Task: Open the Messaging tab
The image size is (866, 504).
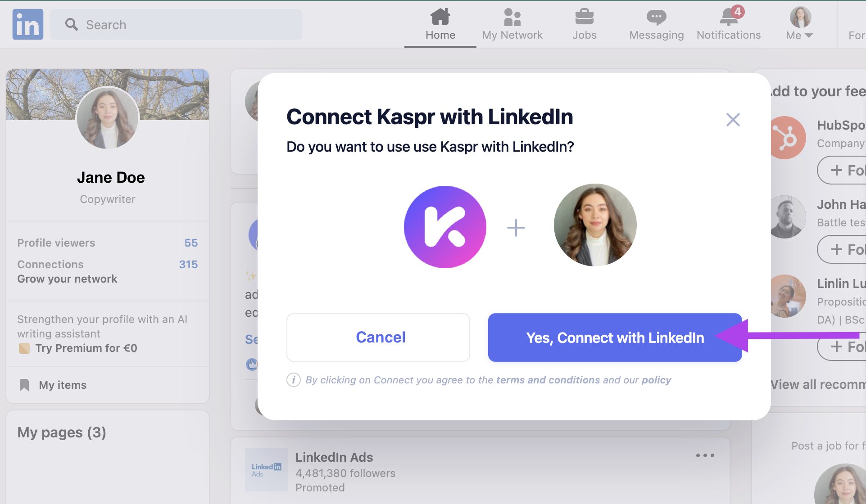Action: click(x=657, y=24)
